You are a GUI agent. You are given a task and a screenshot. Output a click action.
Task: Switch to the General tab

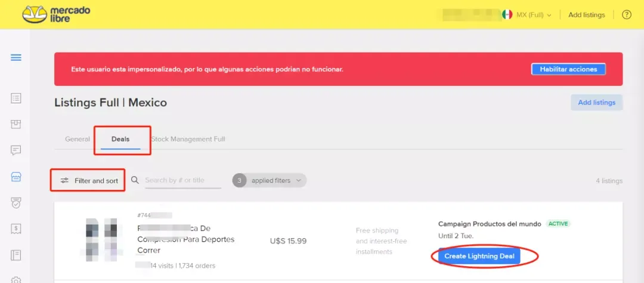tap(77, 139)
